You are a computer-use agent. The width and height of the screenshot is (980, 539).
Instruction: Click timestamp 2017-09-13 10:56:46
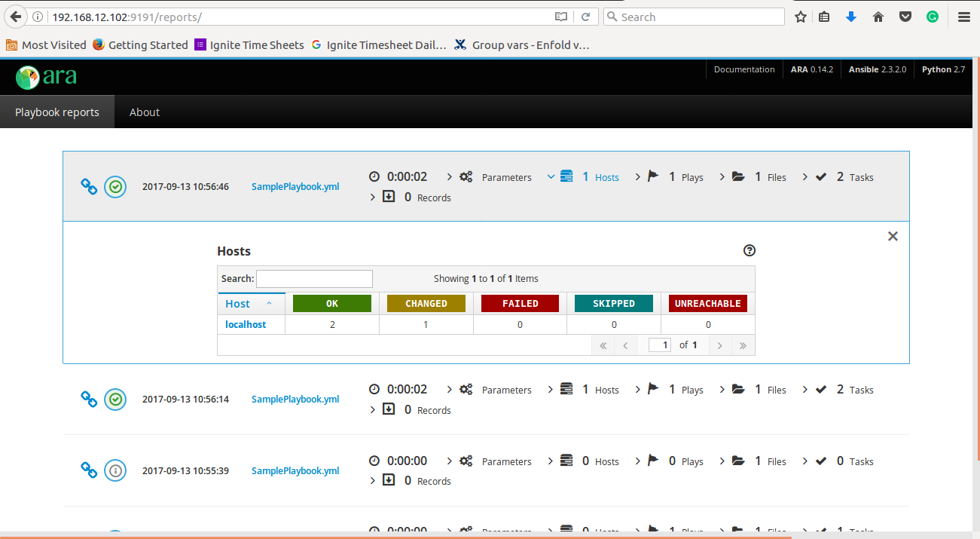185,187
